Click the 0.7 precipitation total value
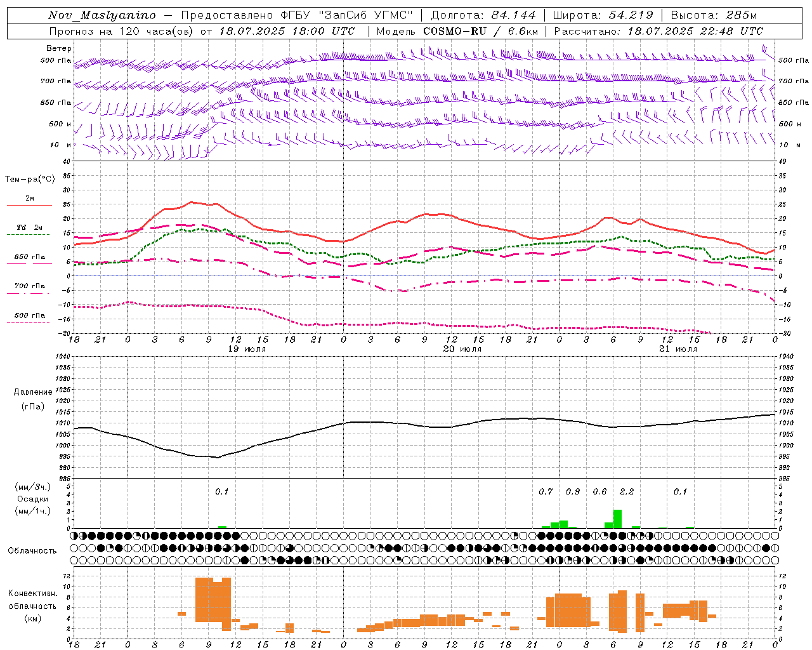812x650 pixels. [546, 491]
